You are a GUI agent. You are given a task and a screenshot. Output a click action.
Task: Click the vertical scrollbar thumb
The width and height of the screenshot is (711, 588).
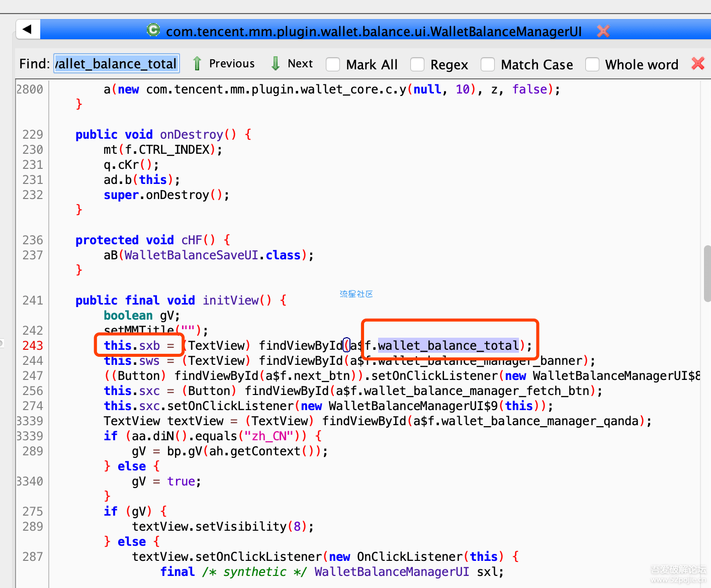(707, 273)
